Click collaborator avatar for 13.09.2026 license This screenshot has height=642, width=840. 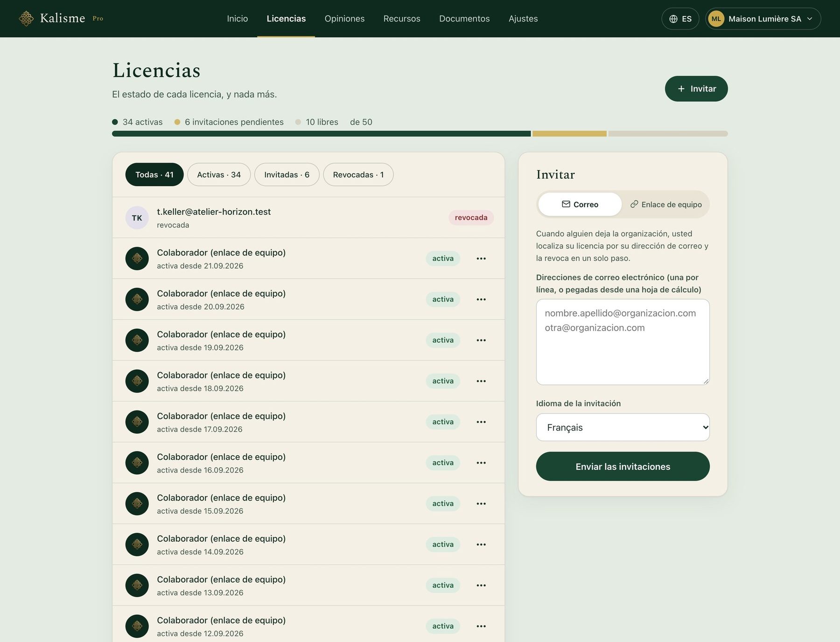137,586
